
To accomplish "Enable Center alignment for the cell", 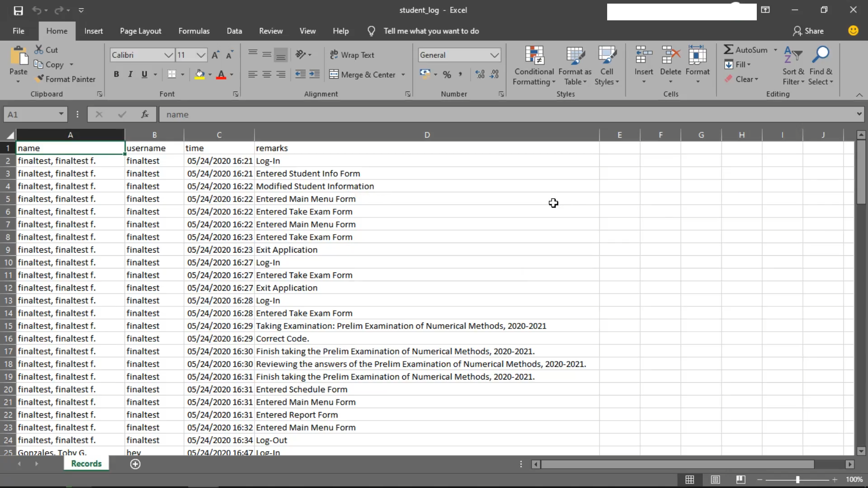I will pyautogui.click(x=267, y=74).
